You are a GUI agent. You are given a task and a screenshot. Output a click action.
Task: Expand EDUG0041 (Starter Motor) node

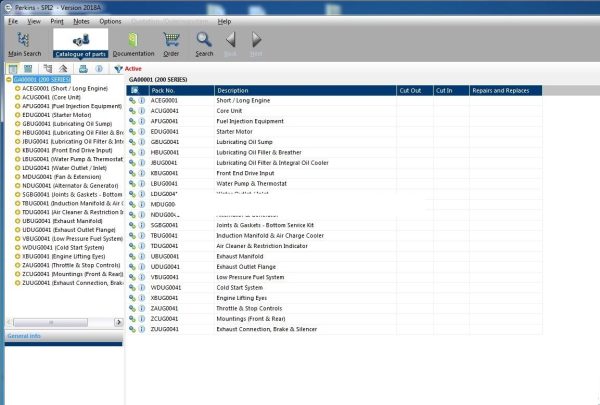pyautogui.click(x=17, y=115)
